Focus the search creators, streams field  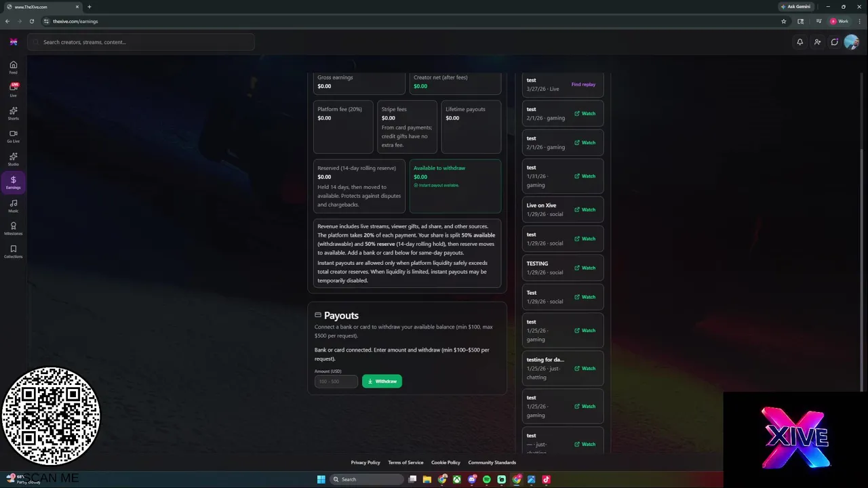(141, 42)
